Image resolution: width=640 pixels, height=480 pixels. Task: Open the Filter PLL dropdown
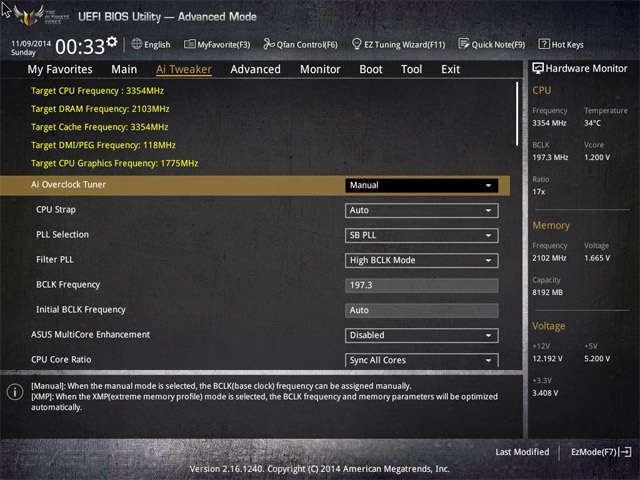tap(422, 260)
